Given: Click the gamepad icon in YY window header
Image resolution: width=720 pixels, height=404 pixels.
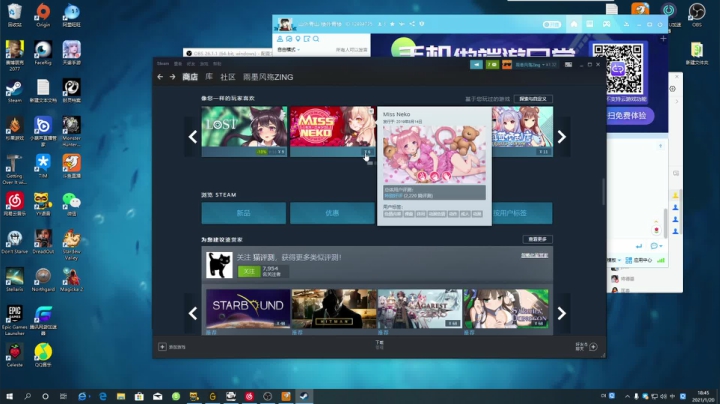Looking at the screenshot, I should 606,24.
